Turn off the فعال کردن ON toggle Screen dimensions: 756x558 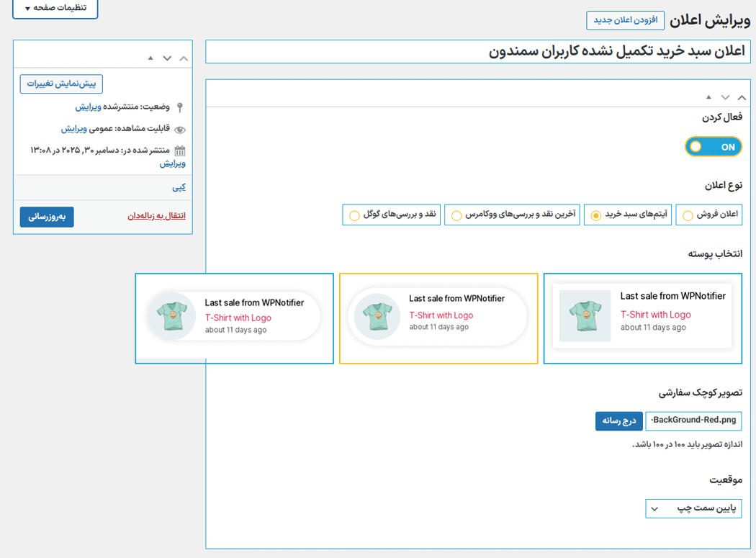coord(714,146)
